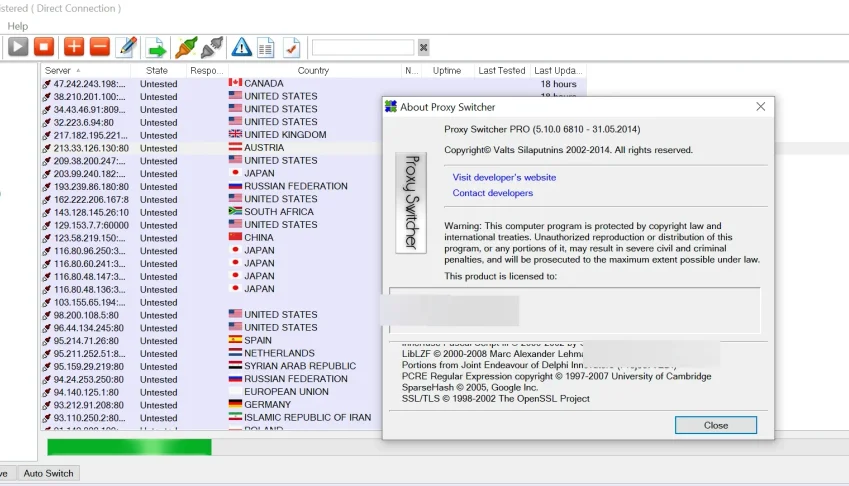This screenshot has height=486, width=849.
Task: Click the Last Updated column header
Action: 558,70
